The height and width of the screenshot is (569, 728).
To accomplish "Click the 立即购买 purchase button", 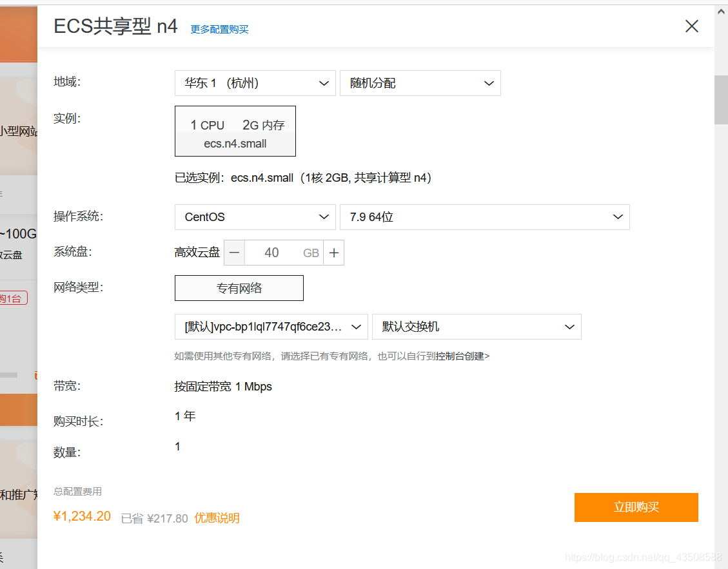I will [636, 507].
